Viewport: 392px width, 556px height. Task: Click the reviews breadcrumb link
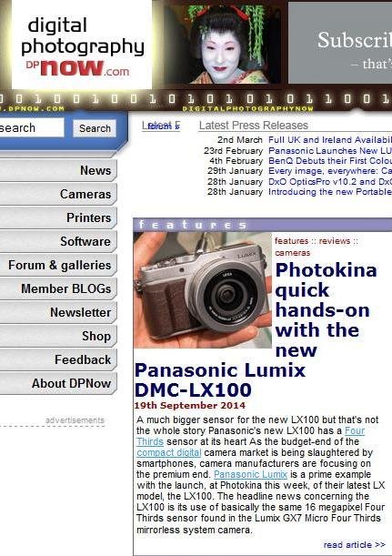pyautogui.click(x=334, y=241)
